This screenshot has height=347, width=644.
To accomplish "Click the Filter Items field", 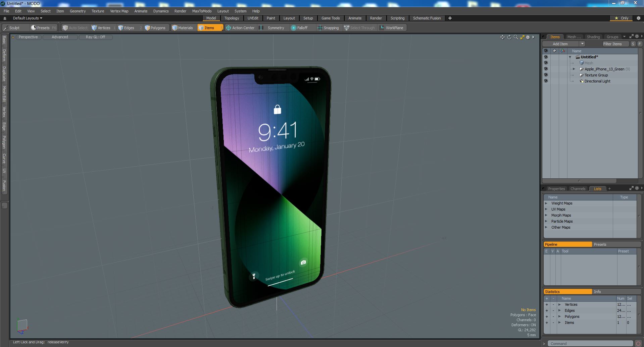I will coord(615,44).
